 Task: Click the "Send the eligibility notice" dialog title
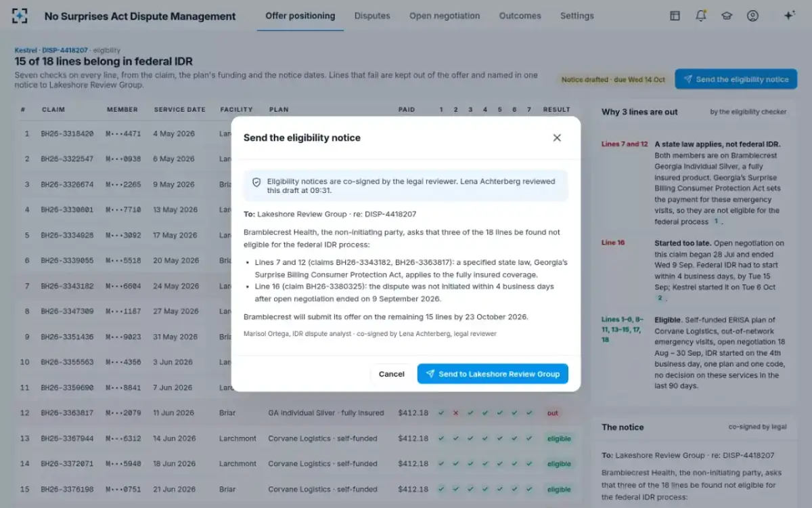coord(302,137)
